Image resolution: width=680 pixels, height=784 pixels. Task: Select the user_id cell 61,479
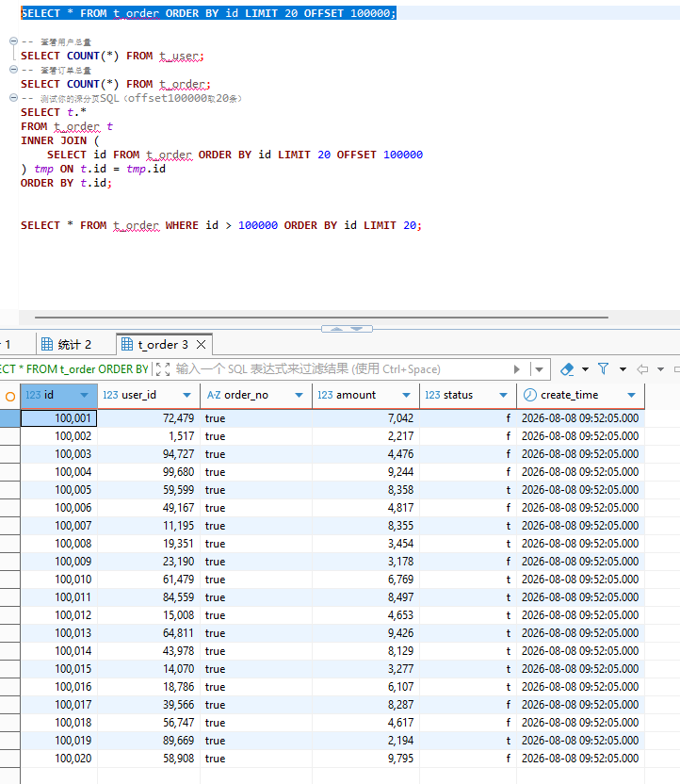pos(149,580)
